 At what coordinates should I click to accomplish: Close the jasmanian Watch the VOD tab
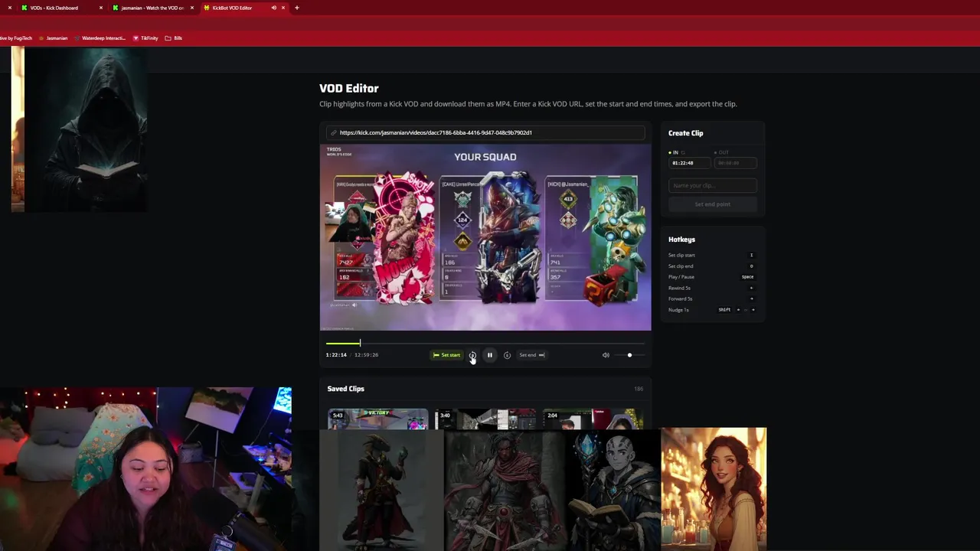tap(192, 8)
